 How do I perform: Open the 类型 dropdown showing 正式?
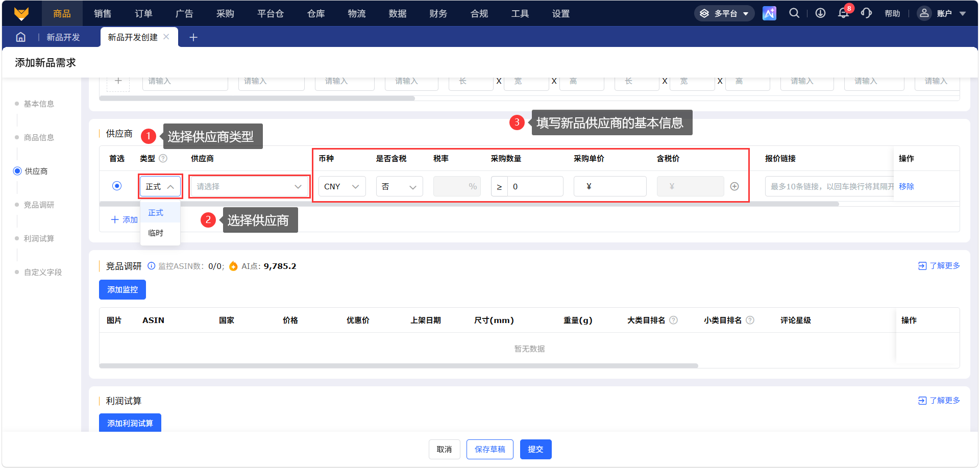pos(160,186)
